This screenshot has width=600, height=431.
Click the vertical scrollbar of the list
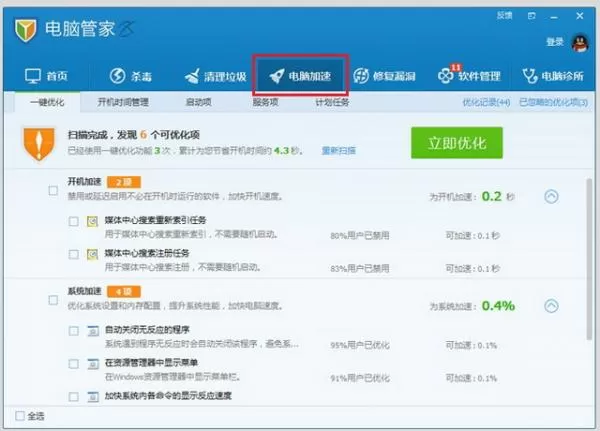(589, 259)
